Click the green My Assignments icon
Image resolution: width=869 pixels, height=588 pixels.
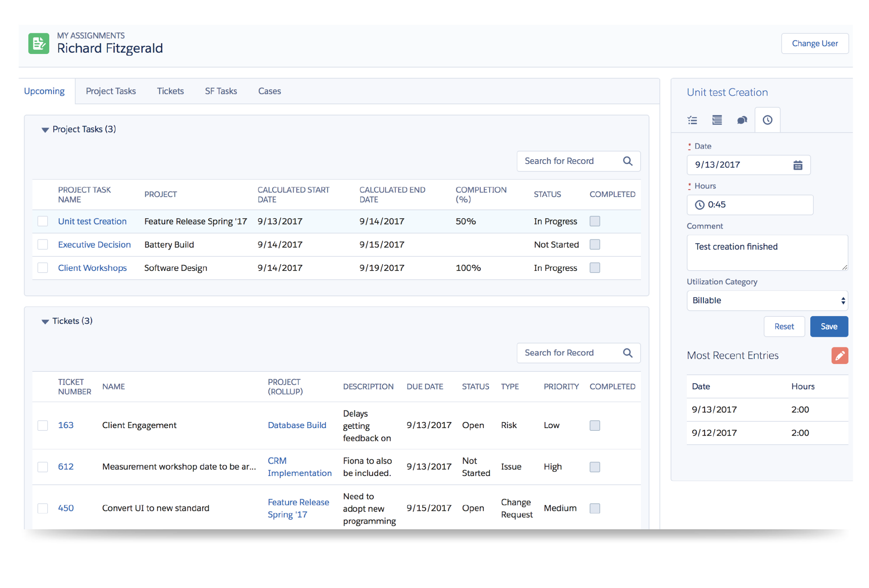[x=38, y=43]
